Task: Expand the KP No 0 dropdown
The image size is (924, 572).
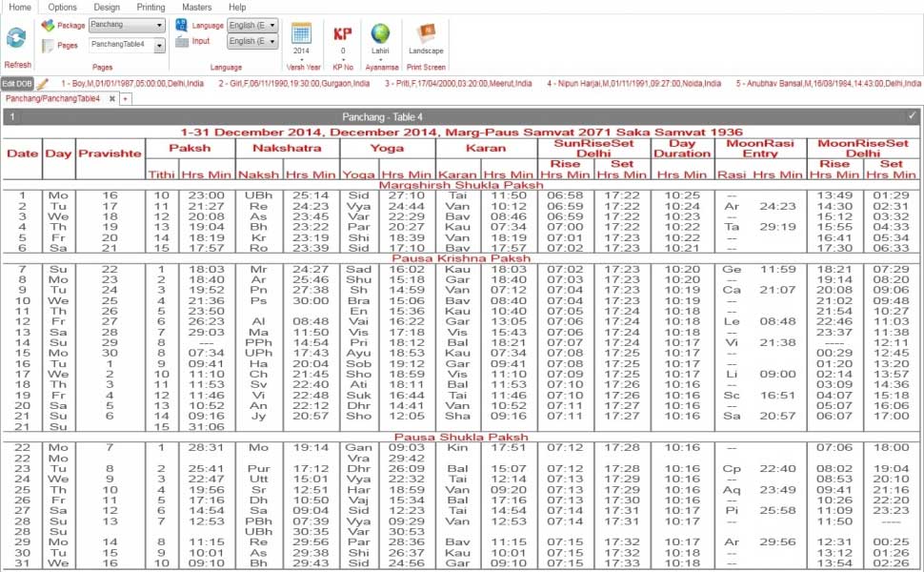Action: click(343, 59)
